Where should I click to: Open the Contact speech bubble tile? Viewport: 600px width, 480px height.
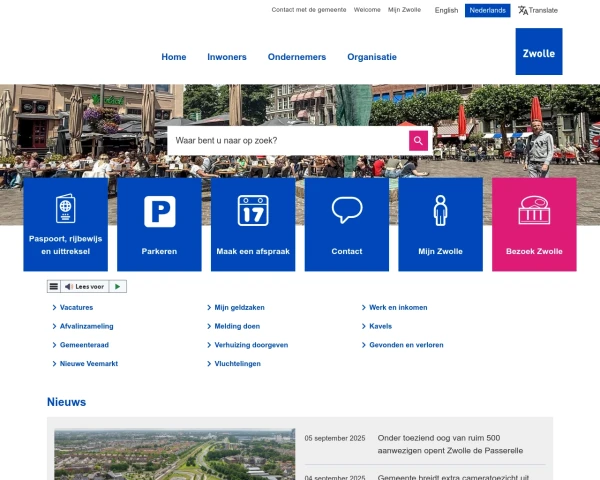(x=347, y=224)
